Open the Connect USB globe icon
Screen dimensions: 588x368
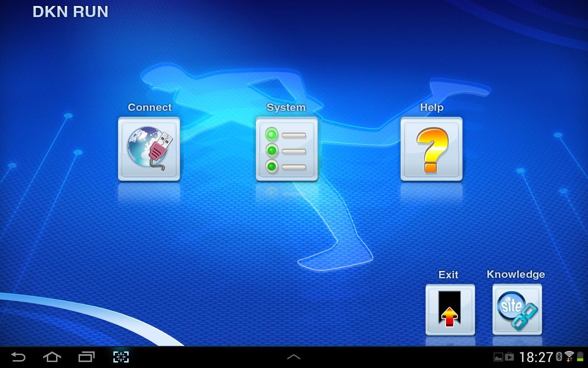pos(149,149)
